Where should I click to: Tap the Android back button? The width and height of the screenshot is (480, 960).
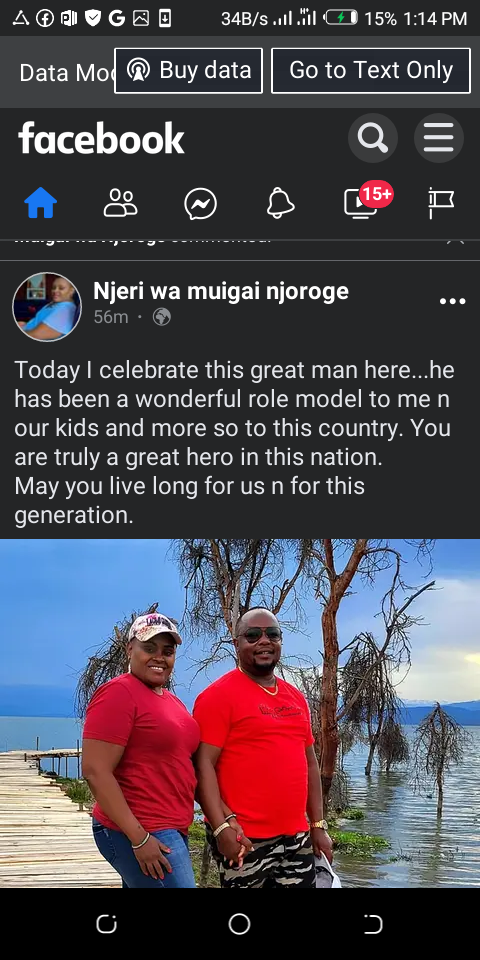click(x=373, y=924)
